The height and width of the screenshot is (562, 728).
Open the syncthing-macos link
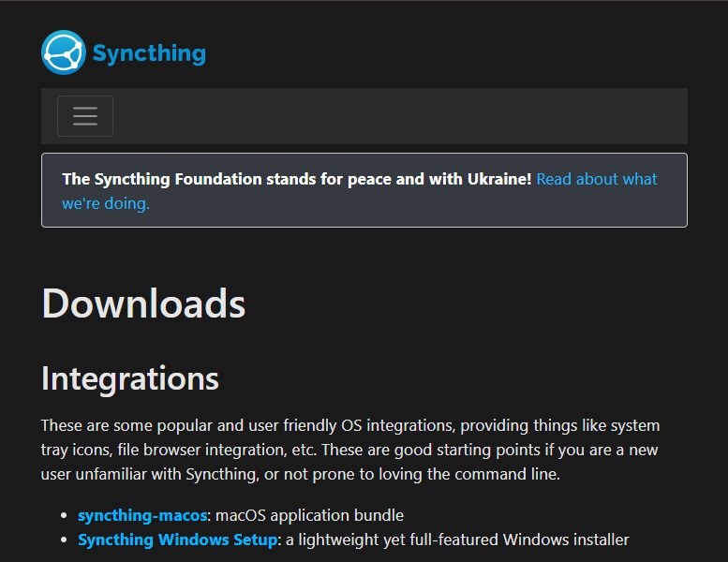pos(141,515)
